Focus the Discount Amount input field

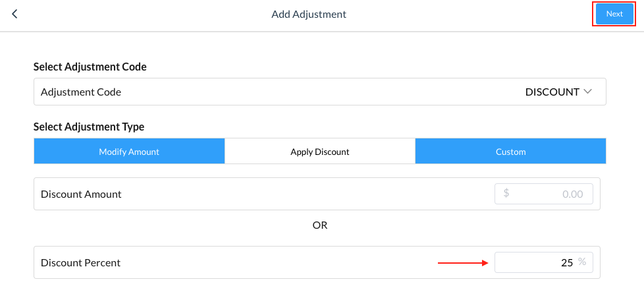click(544, 194)
